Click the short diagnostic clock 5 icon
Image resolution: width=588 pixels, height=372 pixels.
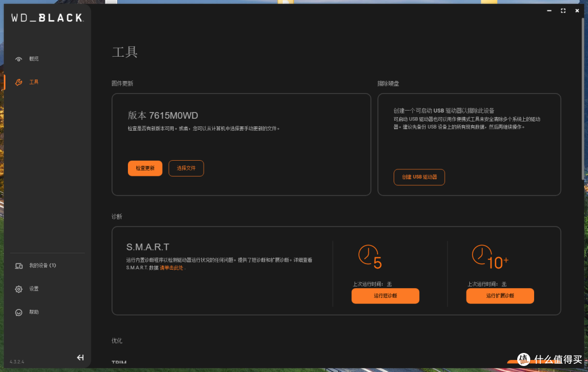pos(370,257)
